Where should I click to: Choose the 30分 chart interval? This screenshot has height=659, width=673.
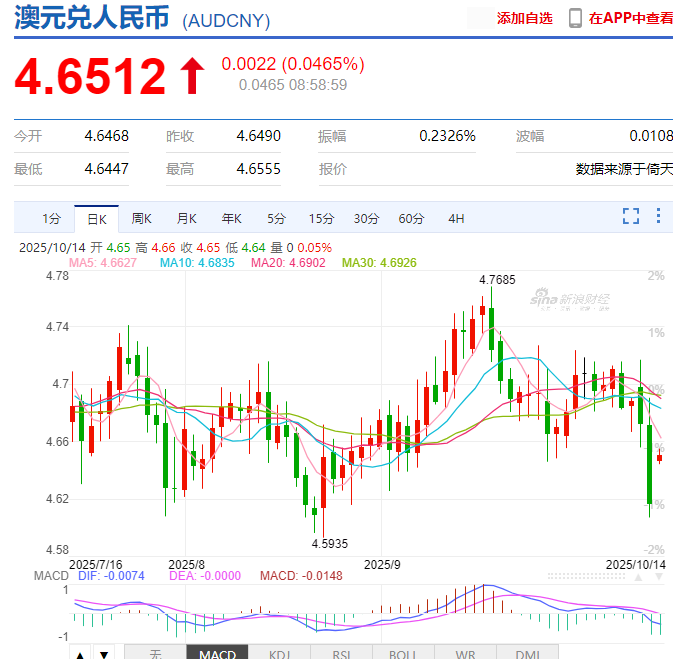[366, 218]
